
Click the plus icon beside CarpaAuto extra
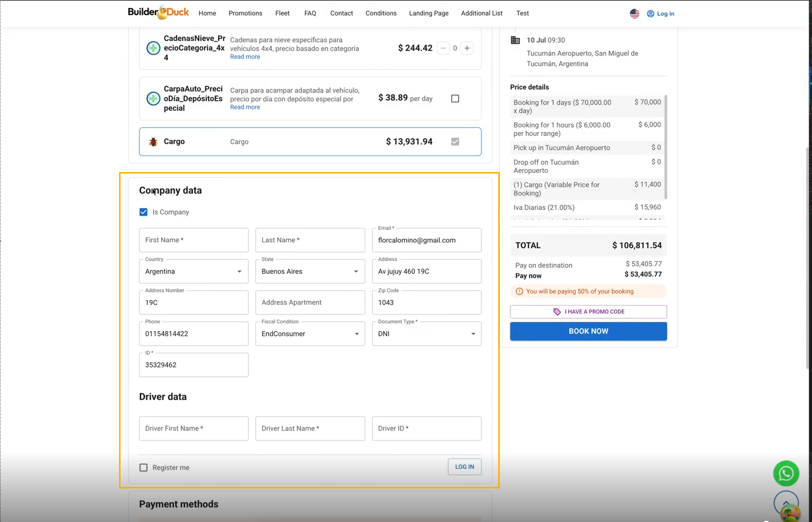(x=153, y=98)
